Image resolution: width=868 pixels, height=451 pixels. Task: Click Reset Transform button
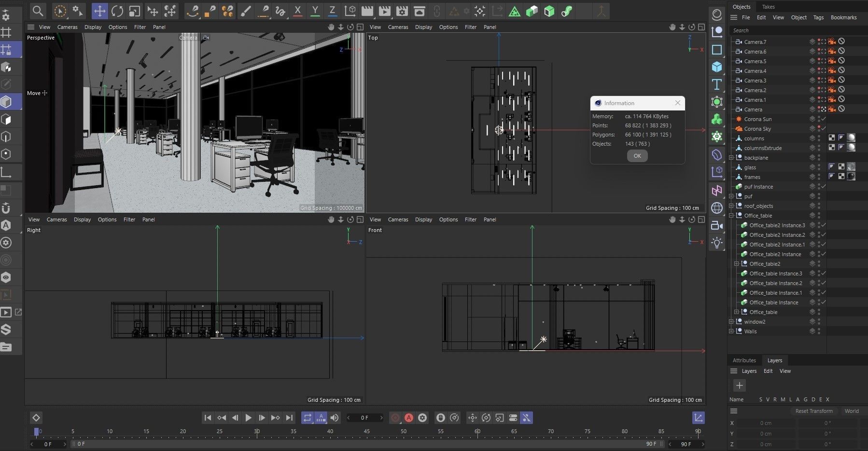pos(814,411)
